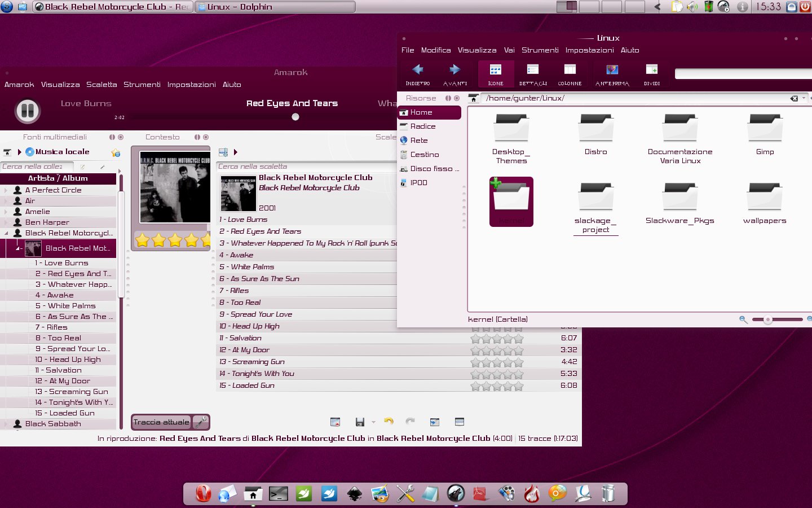This screenshot has height=508, width=812.
Task: Open Impostazioni menu in Amarok
Action: click(191, 85)
